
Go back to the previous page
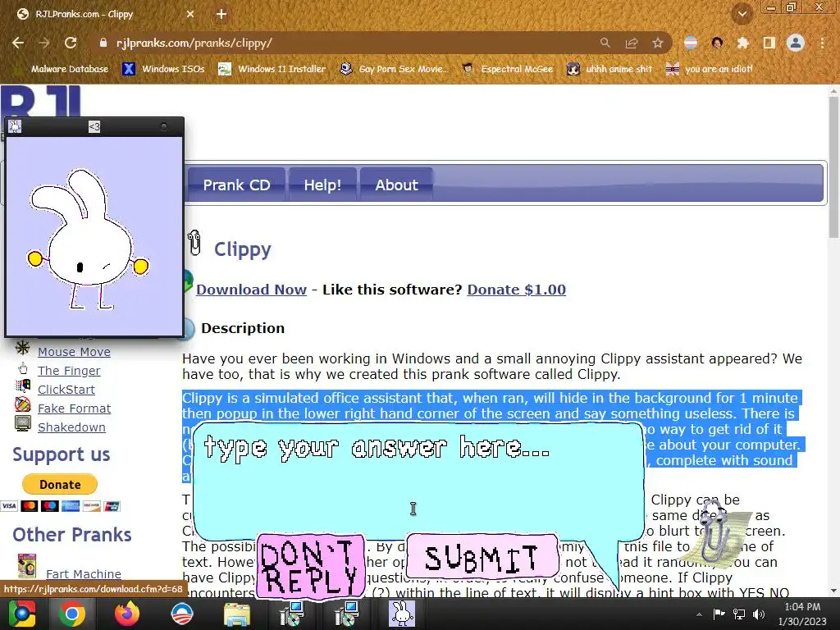point(18,43)
